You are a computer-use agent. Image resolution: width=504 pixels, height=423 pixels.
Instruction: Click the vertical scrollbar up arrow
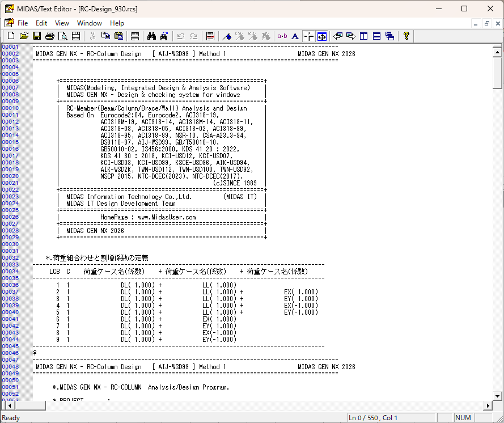497,52
